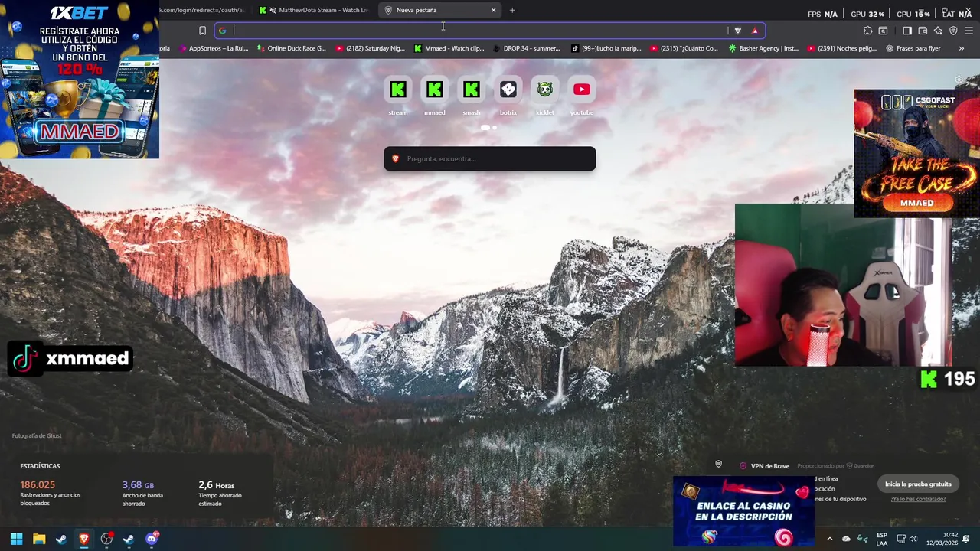Click the 'Pregunta, encuentra...' search box
Image resolution: width=980 pixels, height=551 pixels.
tap(490, 158)
